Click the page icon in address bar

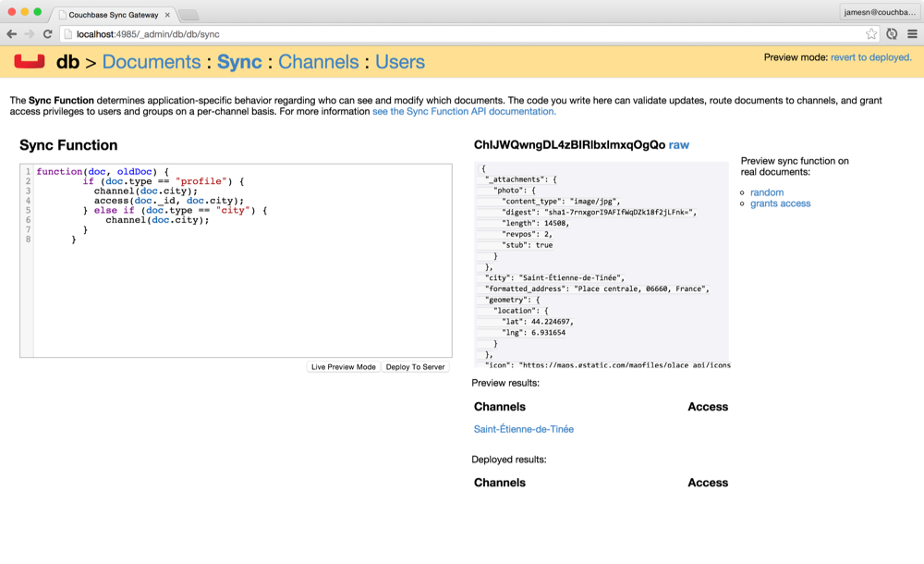point(68,34)
